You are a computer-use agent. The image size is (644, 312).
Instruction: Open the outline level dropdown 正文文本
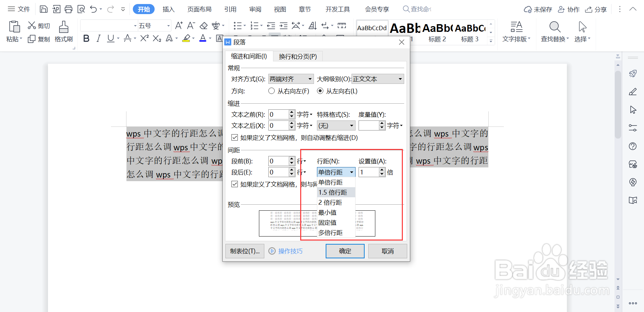click(x=378, y=79)
